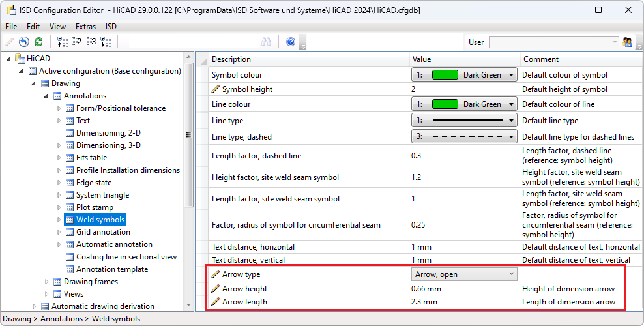
Task: Click Text distance, horizontal value cell
Action: (x=465, y=247)
